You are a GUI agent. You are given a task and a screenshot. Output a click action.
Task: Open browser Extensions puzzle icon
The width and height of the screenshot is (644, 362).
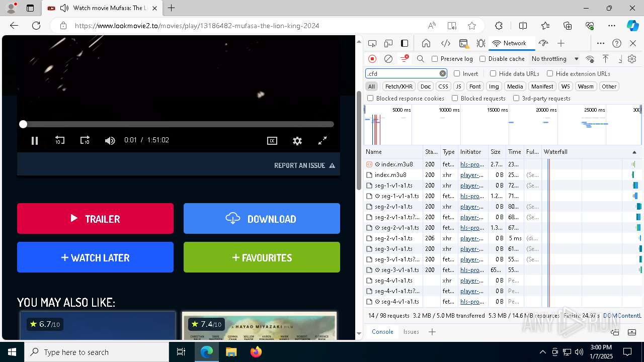pyautogui.click(x=499, y=26)
